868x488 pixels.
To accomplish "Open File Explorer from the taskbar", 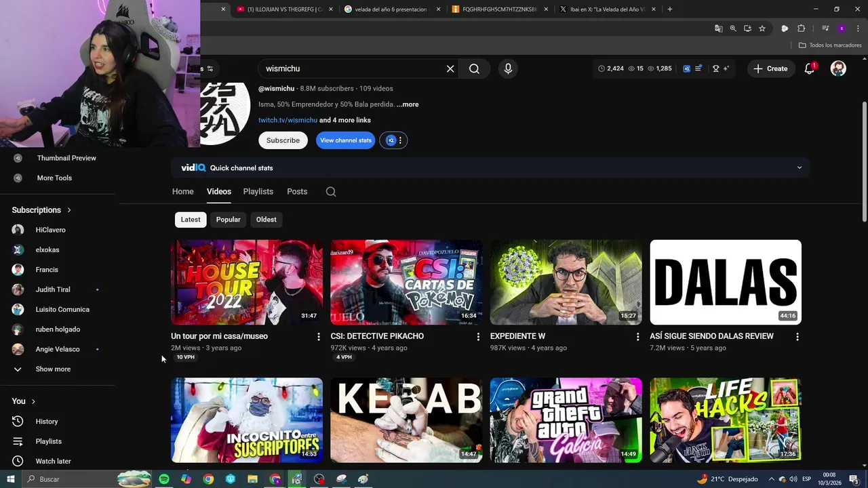I will (x=252, y=479).
